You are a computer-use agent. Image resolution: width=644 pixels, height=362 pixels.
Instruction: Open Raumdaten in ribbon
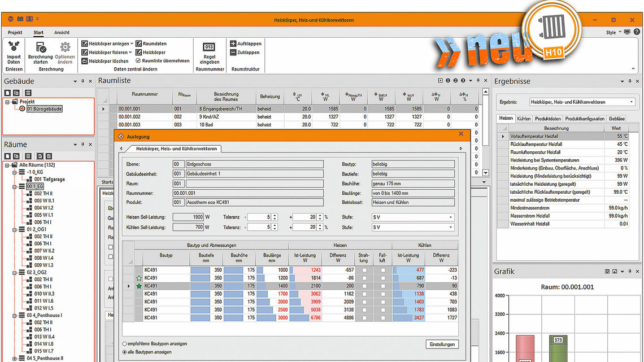click(151, 43)
